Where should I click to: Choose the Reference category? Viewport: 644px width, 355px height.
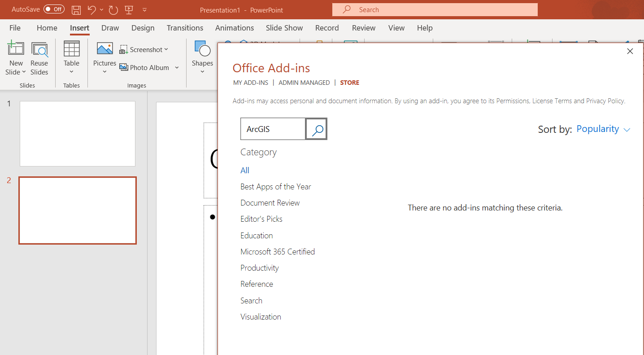click(257, 284)
